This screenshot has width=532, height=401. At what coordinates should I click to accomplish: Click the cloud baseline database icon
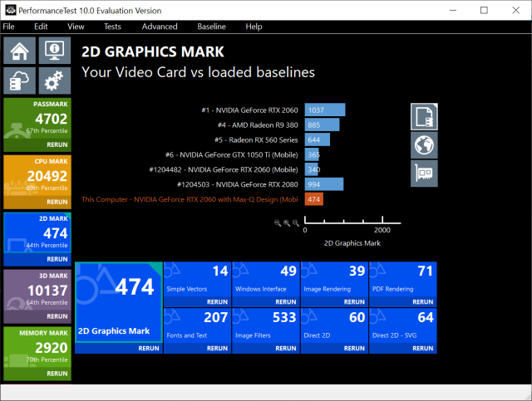pyautogui.click(x=19, y=81)
